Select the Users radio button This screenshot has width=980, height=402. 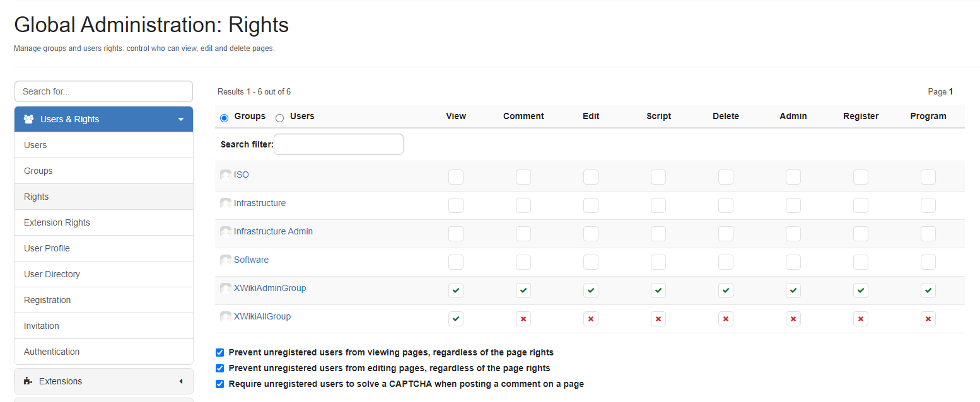[x=280, y=118]
